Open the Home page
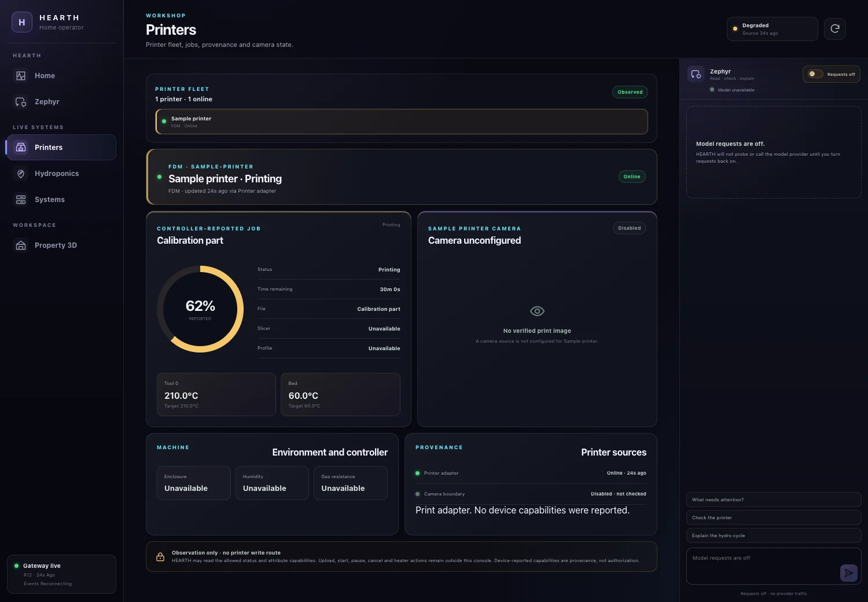The height and width of the screenshot is (602, 868). (x=61, y=76)
